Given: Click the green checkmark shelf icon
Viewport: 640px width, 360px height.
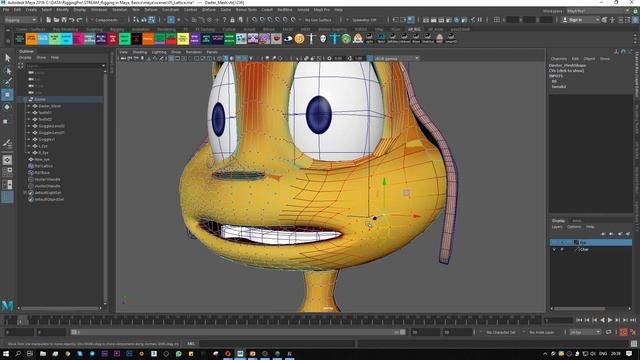Looking at the screenshot, I should coord(346,39).
